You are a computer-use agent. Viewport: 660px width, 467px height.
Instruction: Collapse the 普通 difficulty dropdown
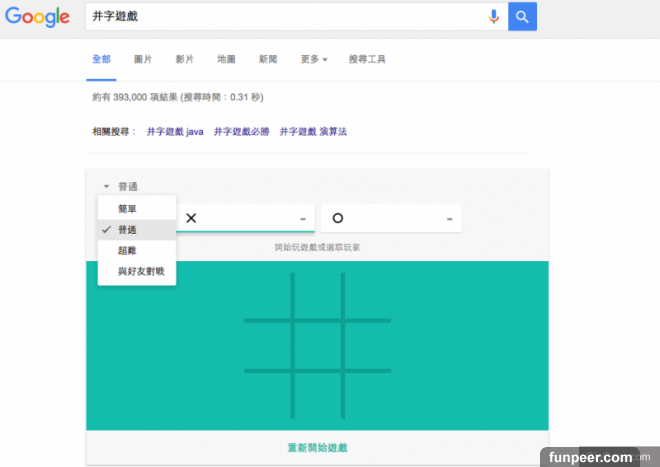[x=120, y=186]
